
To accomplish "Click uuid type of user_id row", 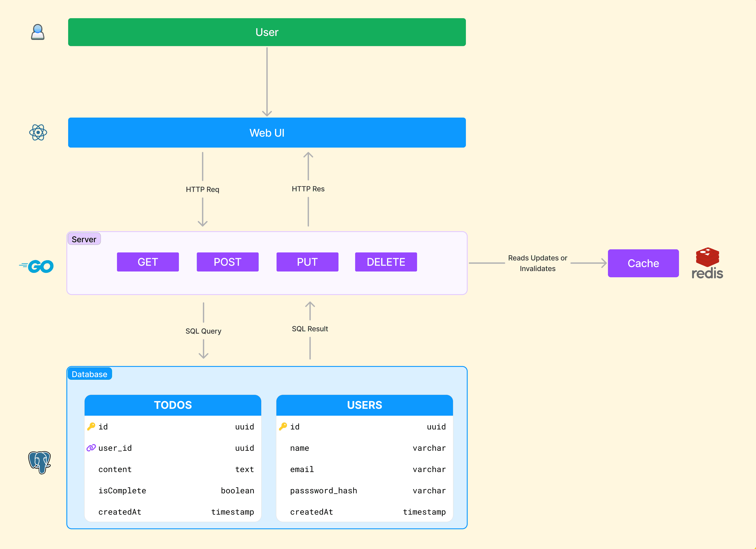I will (245, 448).
